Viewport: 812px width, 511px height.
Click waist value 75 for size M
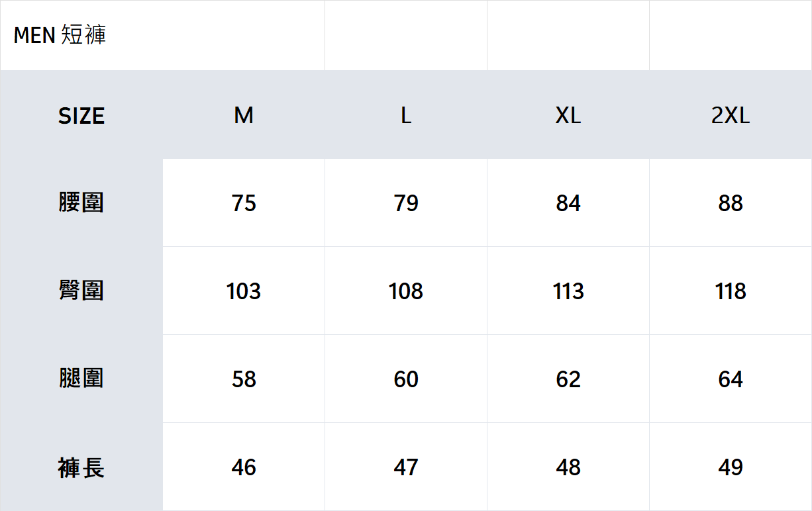[x=244, y=203]
